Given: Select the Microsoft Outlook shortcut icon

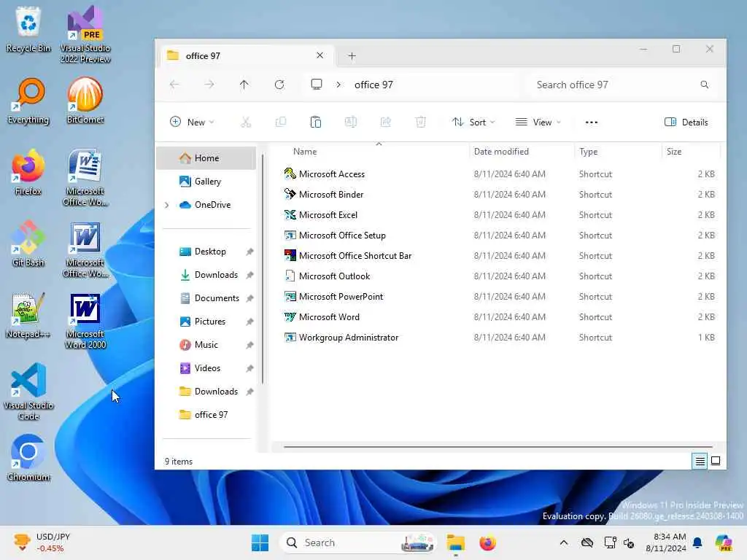Looking at the screenshot, I should pos(290,276).
